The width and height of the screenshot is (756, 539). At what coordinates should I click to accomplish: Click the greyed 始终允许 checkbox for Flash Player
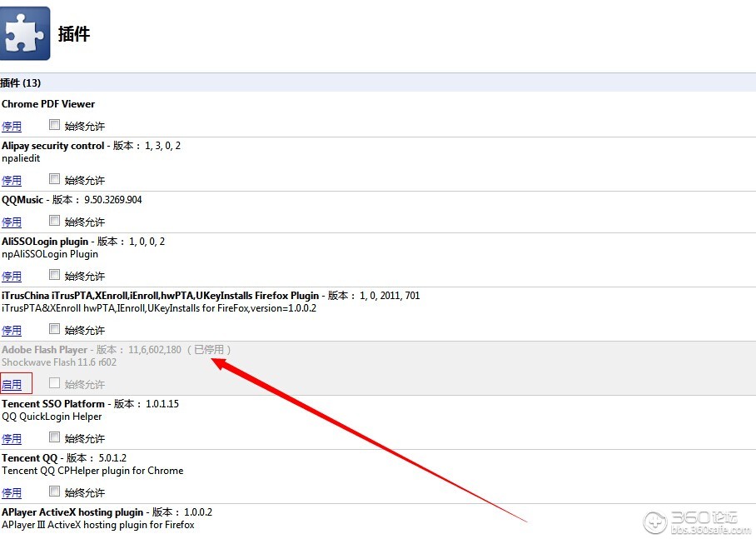point(54,382)
